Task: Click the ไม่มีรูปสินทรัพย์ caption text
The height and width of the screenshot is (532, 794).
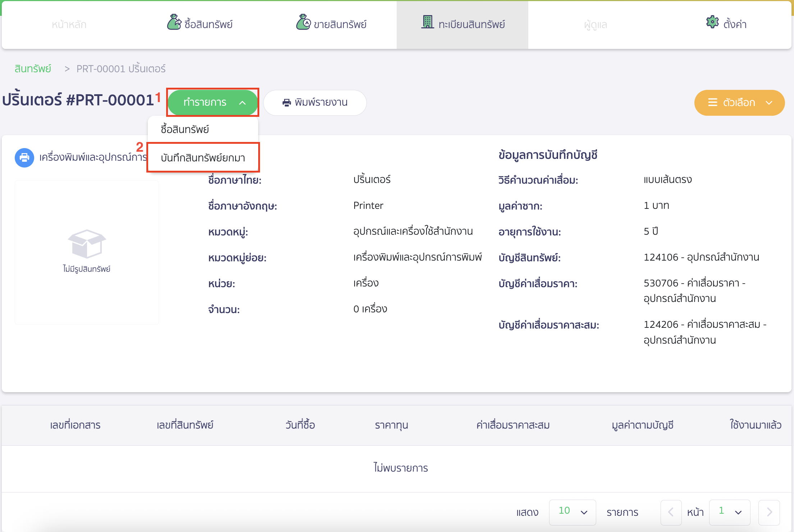Action: (x=87, y=269)
